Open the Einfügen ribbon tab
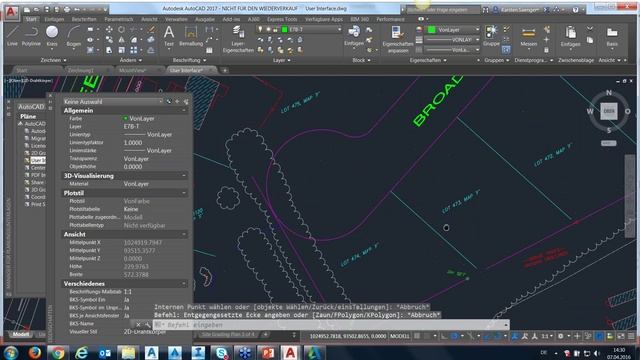The width and height of the screenshot is (640, 360). click(54, 19)
